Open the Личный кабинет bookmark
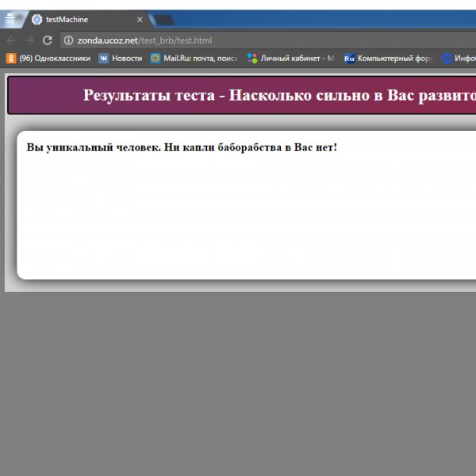Screen dimensions: 476x476 pos(291,58)
